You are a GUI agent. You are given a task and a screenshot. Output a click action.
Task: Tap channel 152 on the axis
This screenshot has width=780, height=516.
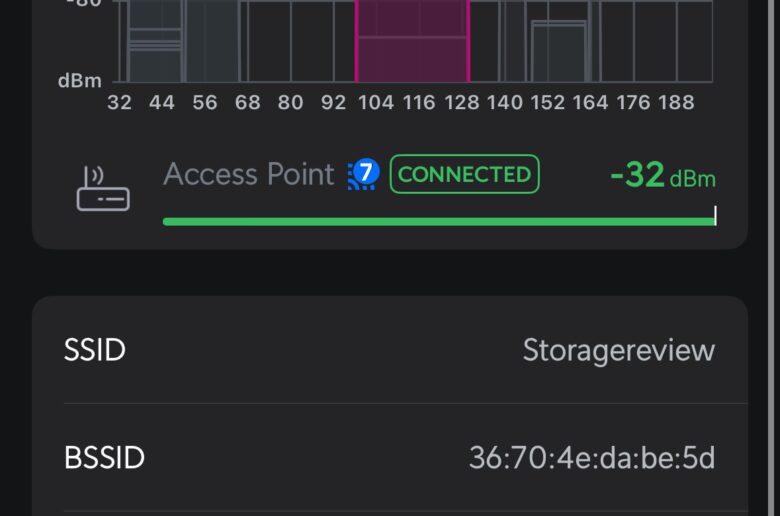[x=547, y=103]
